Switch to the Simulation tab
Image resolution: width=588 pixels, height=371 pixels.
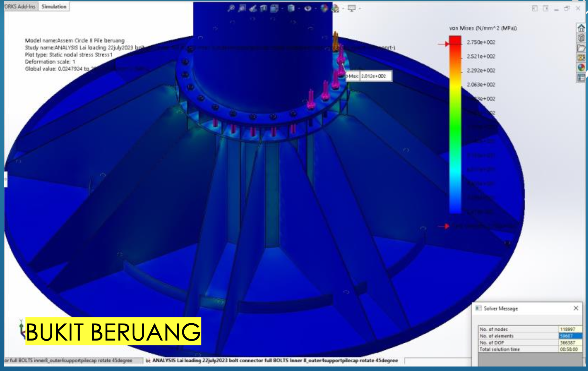(x=54, y=7)
